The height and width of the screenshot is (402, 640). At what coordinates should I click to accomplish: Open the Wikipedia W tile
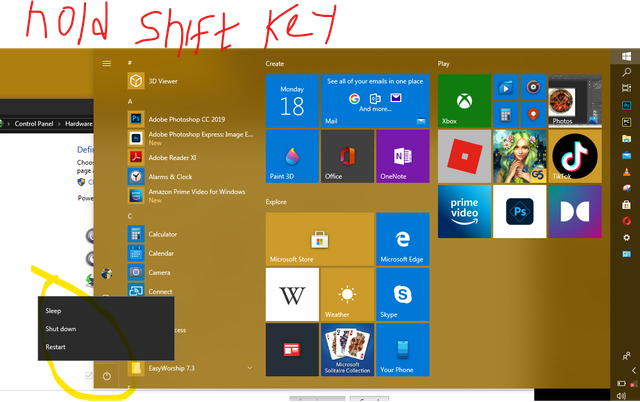point(292,294)
